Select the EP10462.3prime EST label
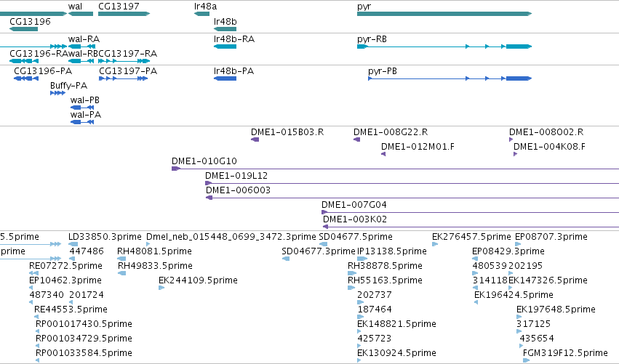This screenshot has height=364, width=619. [x=65, y=280]
